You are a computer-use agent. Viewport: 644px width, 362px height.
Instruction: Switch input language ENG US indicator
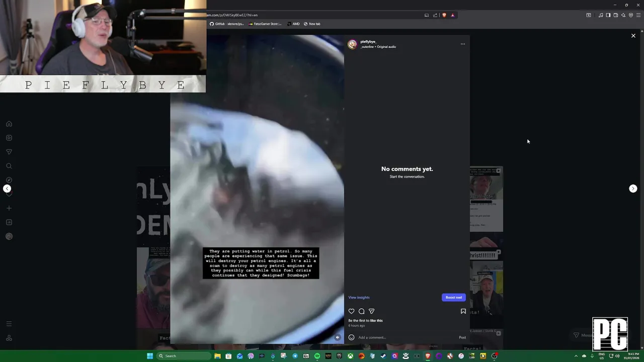point(602,356)
